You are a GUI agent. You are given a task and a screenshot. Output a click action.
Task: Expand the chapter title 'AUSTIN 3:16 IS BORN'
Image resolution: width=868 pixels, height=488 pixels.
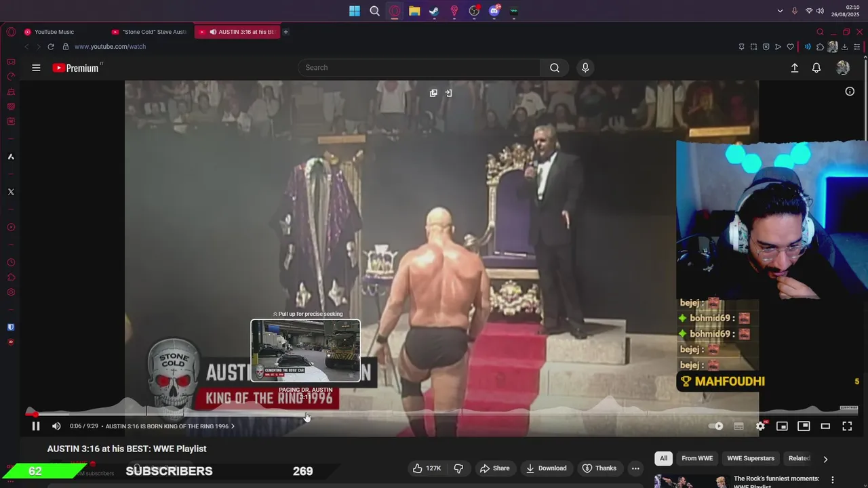(170, 426)
